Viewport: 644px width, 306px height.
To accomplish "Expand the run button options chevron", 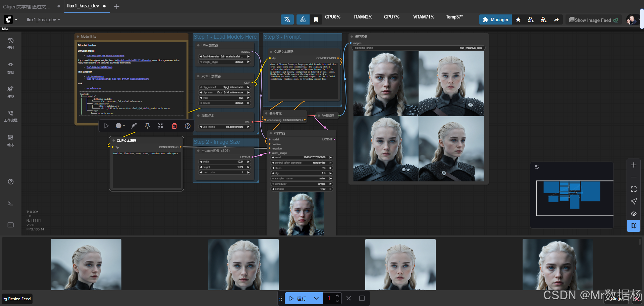I will pos(316,298).
